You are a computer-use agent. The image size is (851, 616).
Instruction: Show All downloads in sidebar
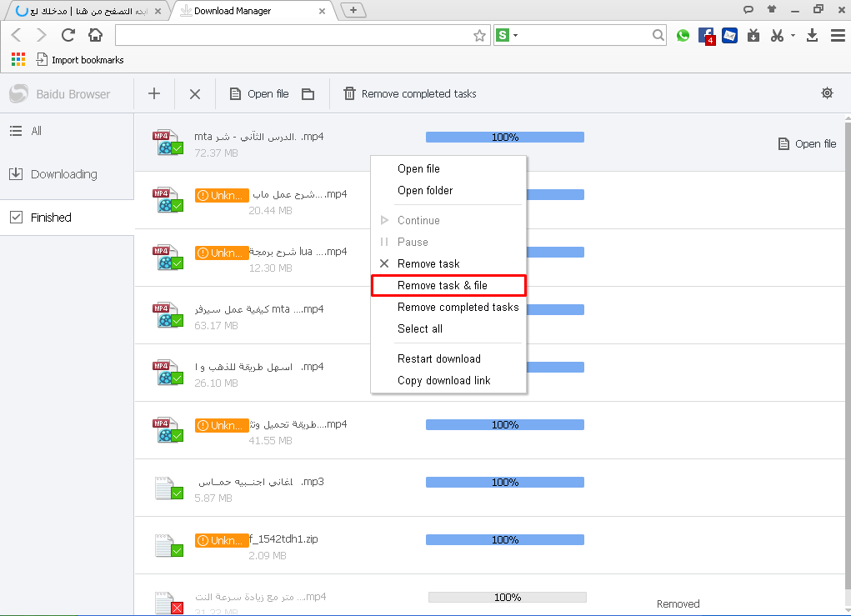(67, 131)
